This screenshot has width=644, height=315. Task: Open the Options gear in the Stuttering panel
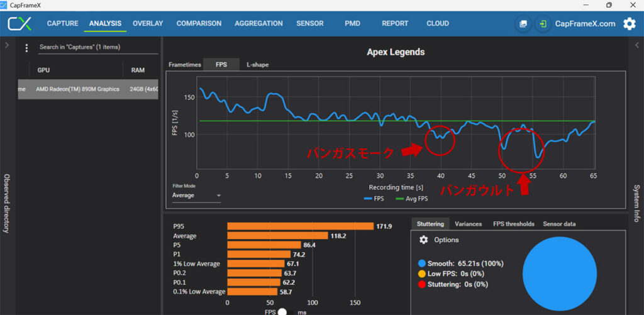click(x=423, y=240)
